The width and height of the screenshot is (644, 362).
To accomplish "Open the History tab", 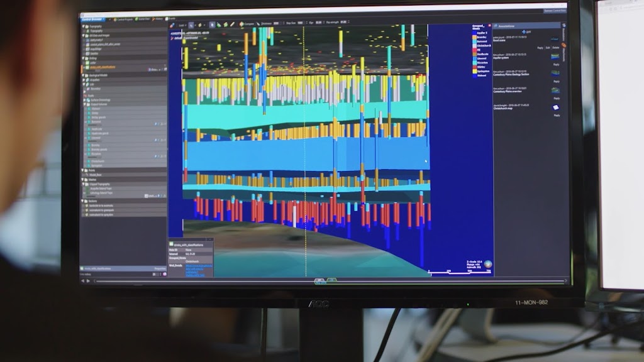I will (x=158, y=19).
